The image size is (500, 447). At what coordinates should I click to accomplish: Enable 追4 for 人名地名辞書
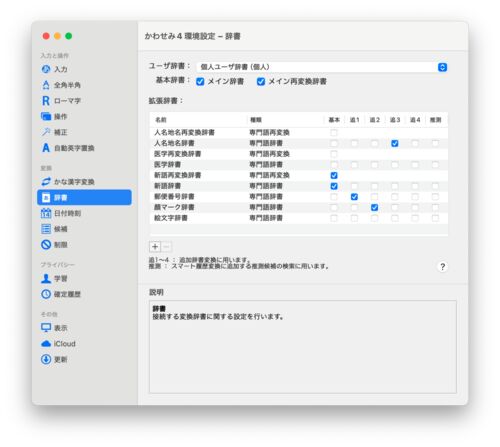(x=415, y=143)
